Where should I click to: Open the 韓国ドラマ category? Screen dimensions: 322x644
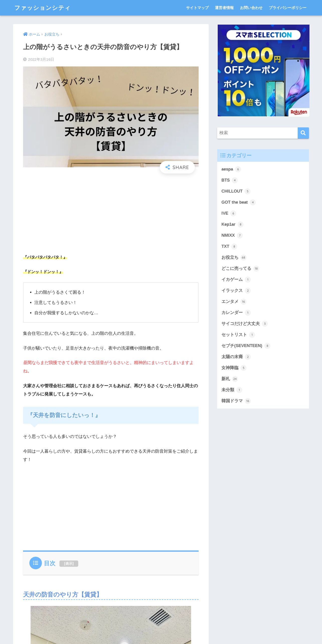pos(232,401)
